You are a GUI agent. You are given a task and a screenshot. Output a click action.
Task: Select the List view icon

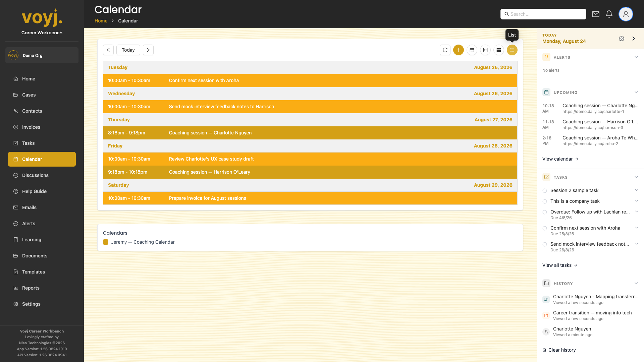coord(512,50)
